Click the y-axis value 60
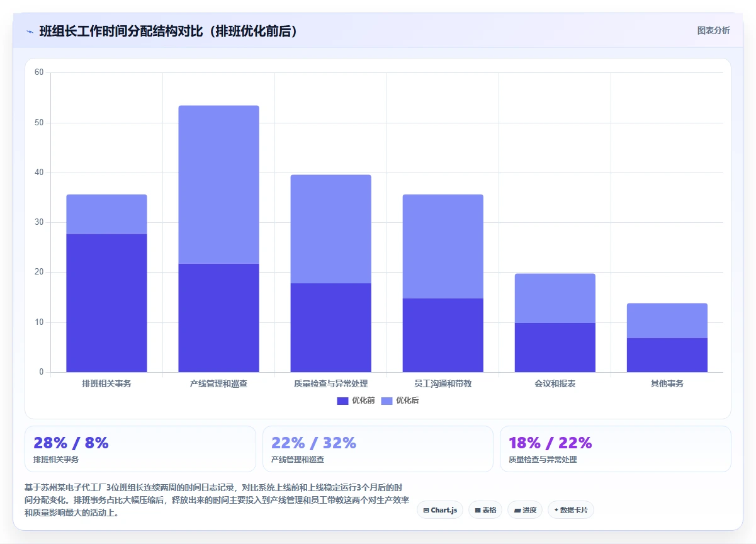This screenshot has height=544, width=756. point(39,72)
